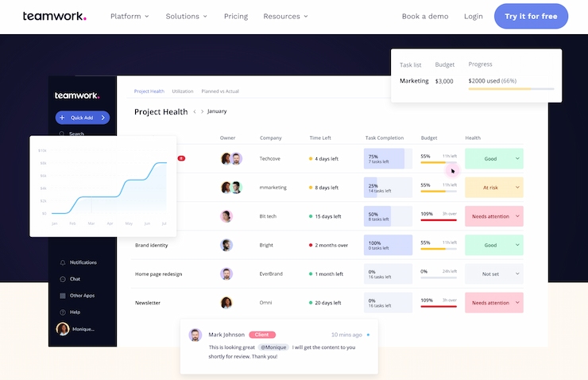Image resolution: width=588 pixels, height=380 pixels.
Task: Click the Marketing budget progress bar
Action: coord(511,89)
